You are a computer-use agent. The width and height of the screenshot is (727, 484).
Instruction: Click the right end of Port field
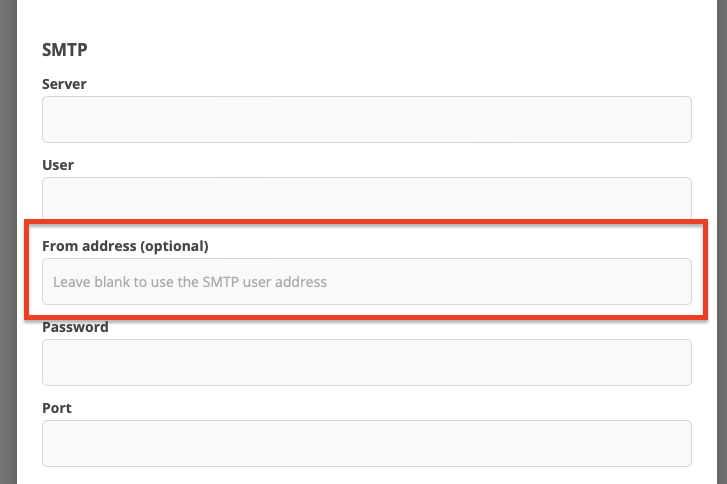pos(682,443)
